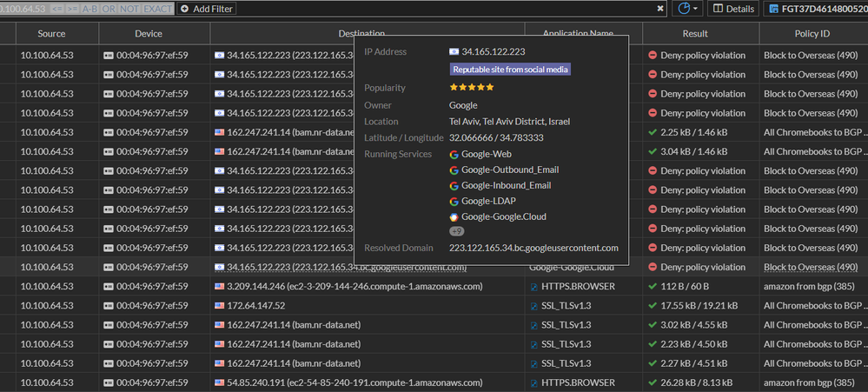
Task: Click the device icon in the 172.64.147.52 row
Action: pos(108,306)
